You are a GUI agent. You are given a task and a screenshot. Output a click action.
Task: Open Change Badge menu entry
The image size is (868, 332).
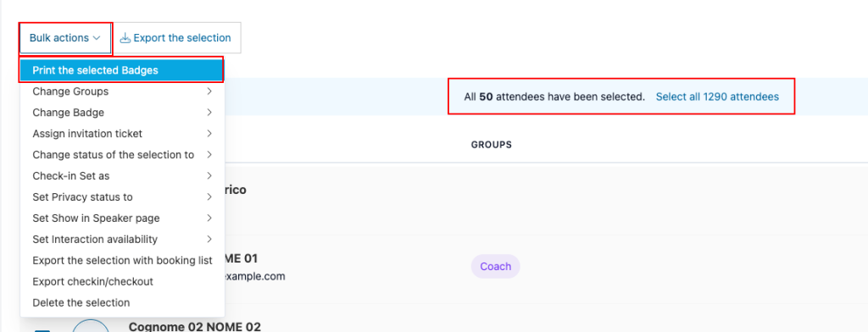click(x=122, y=113)
